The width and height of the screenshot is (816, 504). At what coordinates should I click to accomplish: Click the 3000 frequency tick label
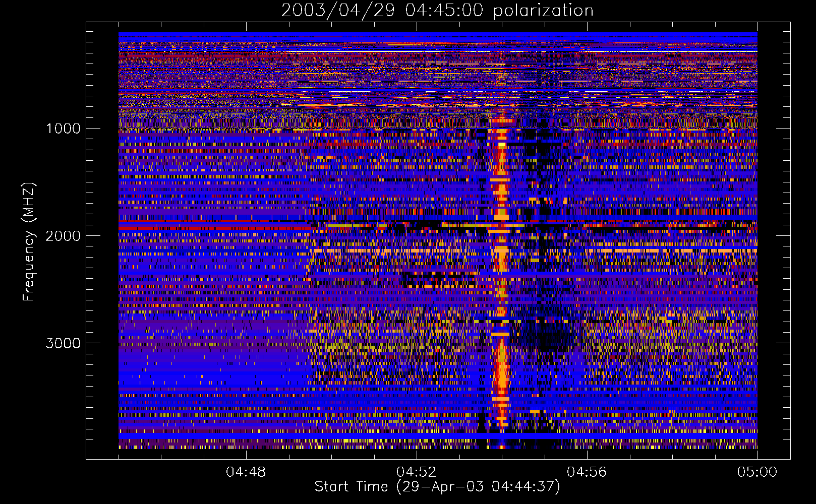63,343
